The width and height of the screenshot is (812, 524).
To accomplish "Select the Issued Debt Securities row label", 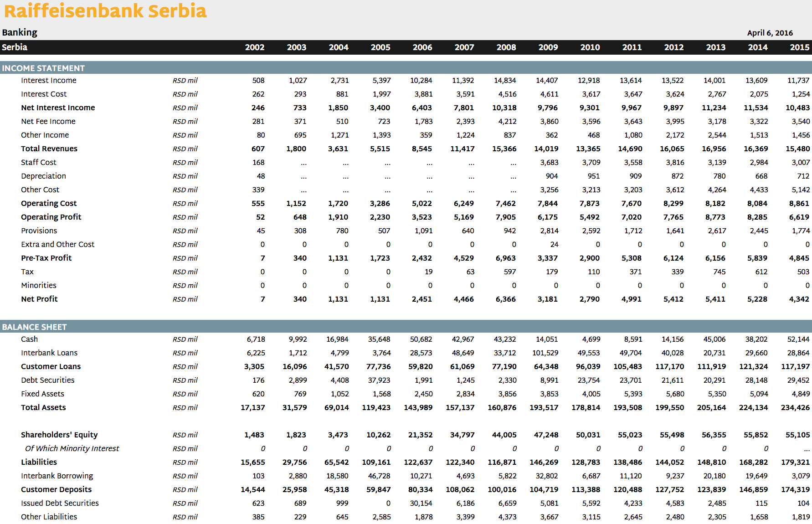I will coord(60,503).
